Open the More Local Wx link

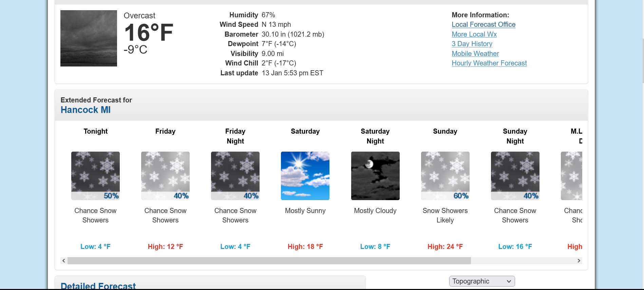(474, 34)
